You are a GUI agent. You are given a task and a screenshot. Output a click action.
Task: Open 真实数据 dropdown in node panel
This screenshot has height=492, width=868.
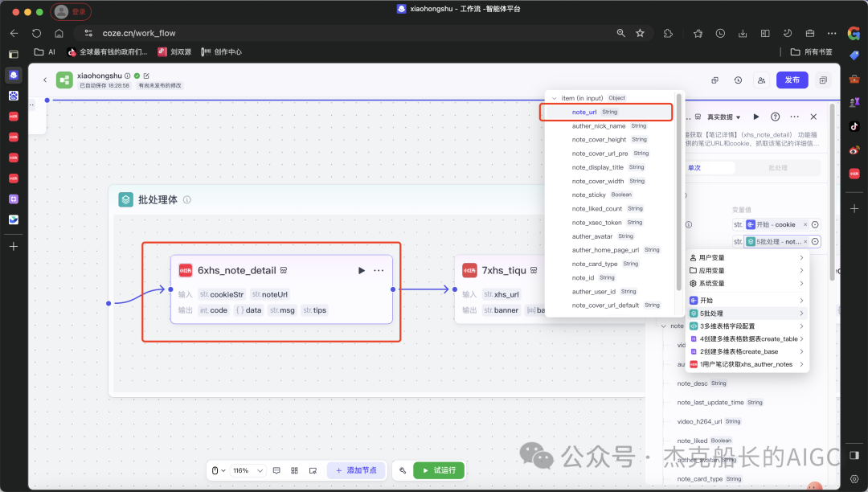click(723, 117)
